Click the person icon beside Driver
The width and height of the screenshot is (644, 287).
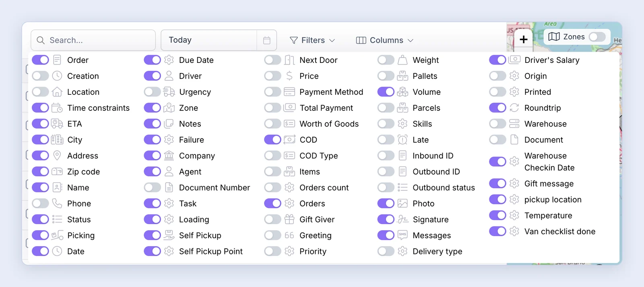click(169, 76)
